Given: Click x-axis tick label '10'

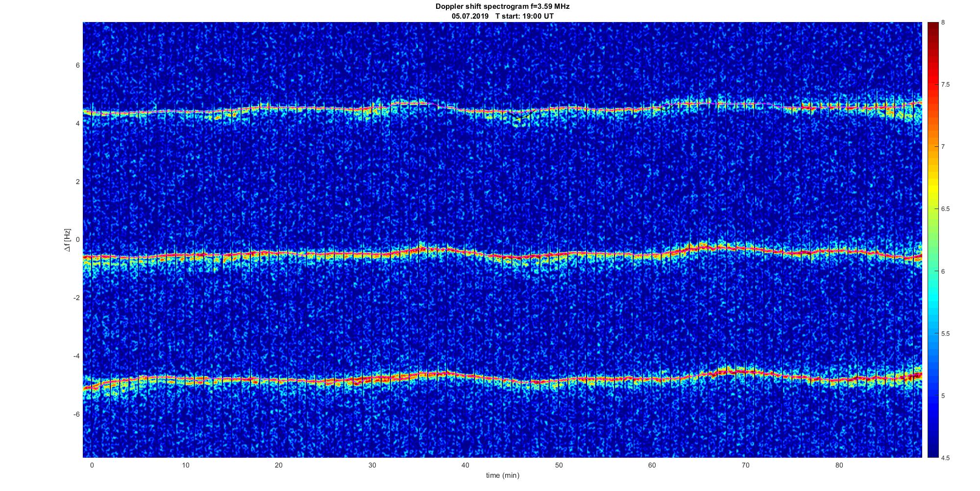Looking at the screenshot, I should [185, 466].
